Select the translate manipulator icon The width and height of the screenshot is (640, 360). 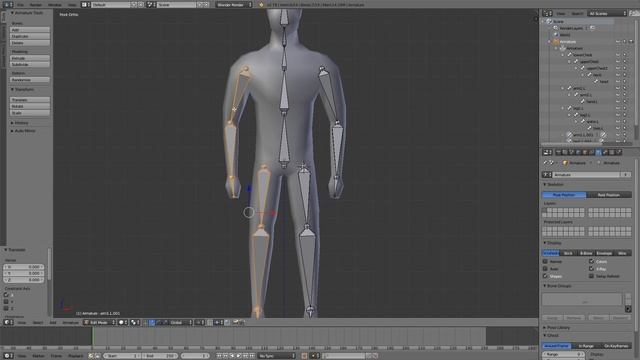click(x=152, y=322)
